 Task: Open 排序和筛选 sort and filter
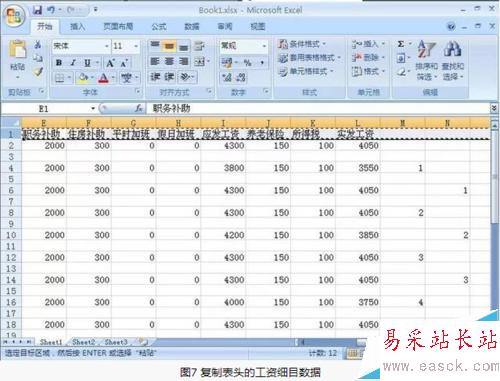[x=426, y=61]
